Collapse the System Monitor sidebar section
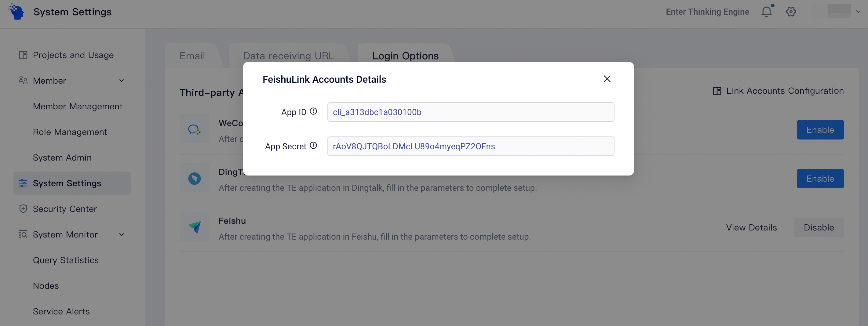 point(122,234)
